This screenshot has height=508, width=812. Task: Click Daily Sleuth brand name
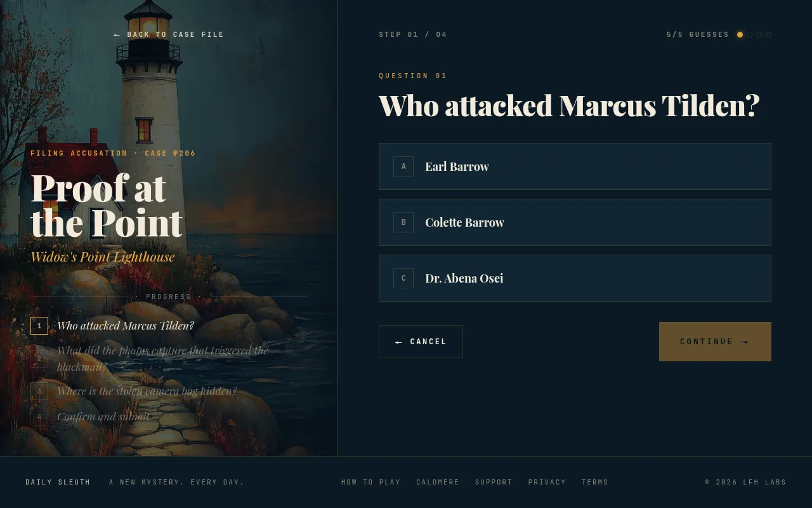[58, 483]
